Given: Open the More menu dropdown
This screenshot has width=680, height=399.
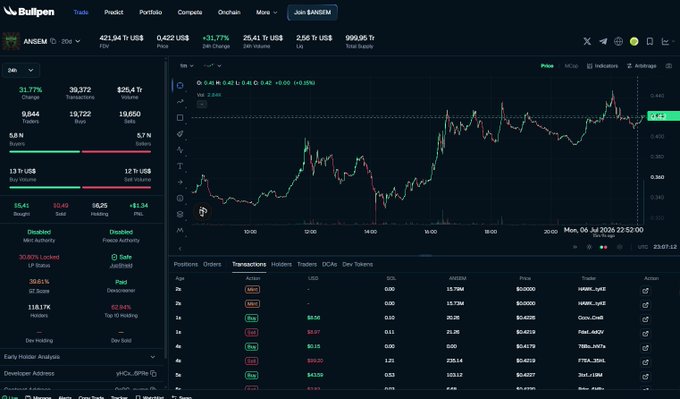Looking at the screenshot, I should click(x=266, y=12).
